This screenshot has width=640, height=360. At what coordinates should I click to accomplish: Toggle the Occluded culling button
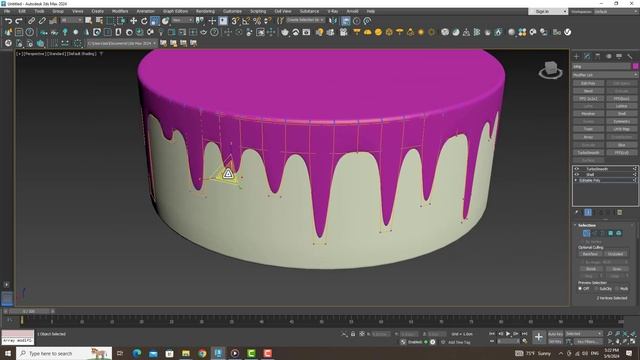click(x=616, y=254)
